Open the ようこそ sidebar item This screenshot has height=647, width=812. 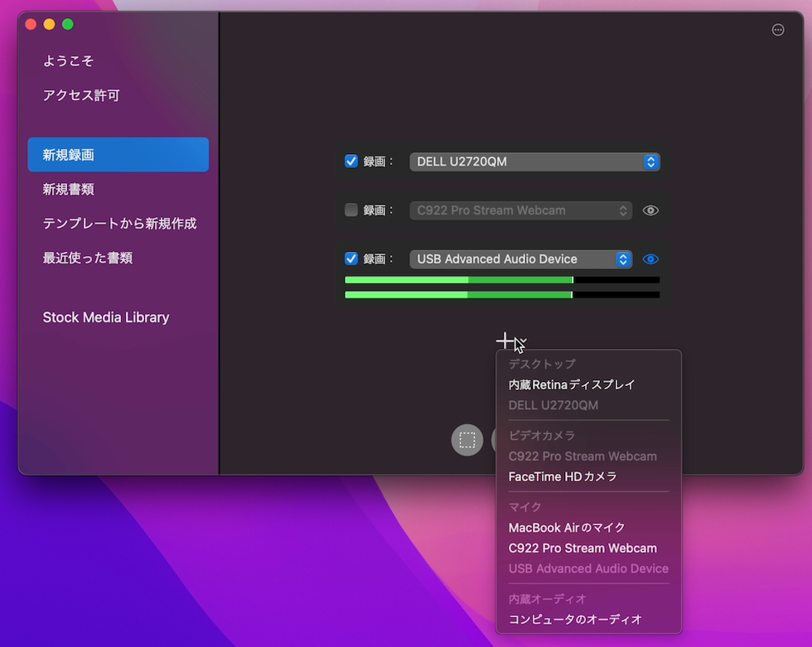point(68,60)
